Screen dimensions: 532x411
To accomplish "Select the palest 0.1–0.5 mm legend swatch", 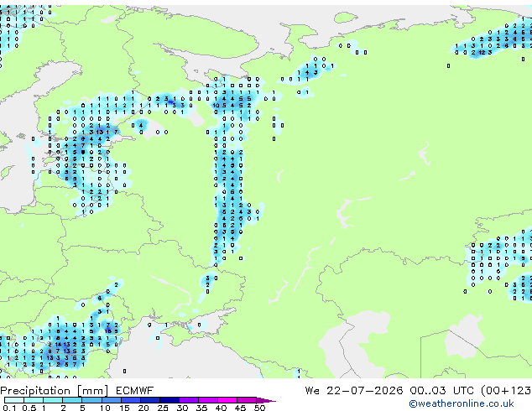I will pos(14,400).
